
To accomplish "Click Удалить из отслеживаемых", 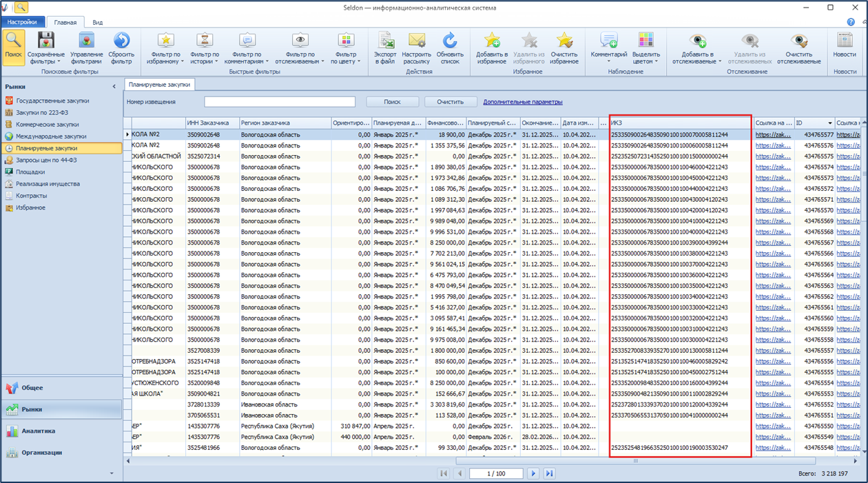I will pos(750,48).
